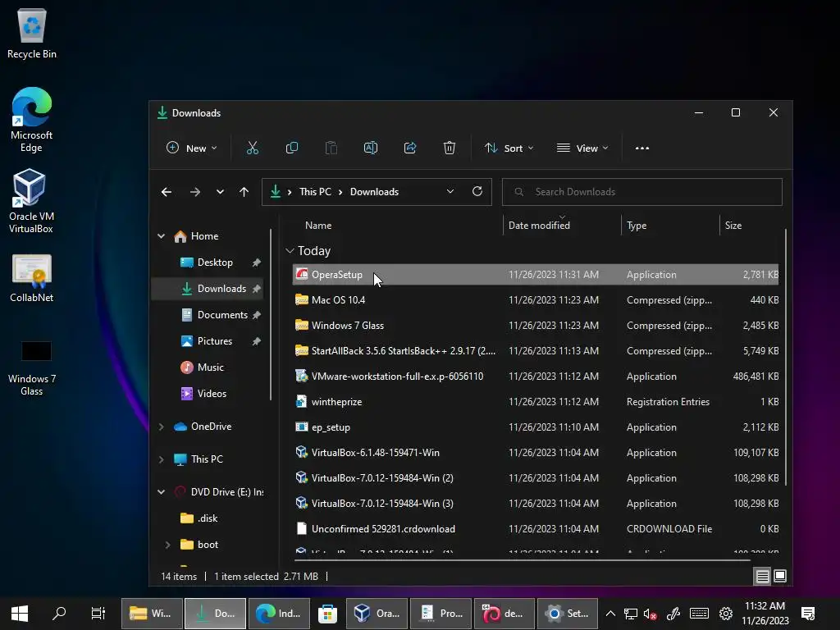The image size is (840, 630).
Task: Select Mac OS 10.4 zip file
Action: (x=536, y=300)
